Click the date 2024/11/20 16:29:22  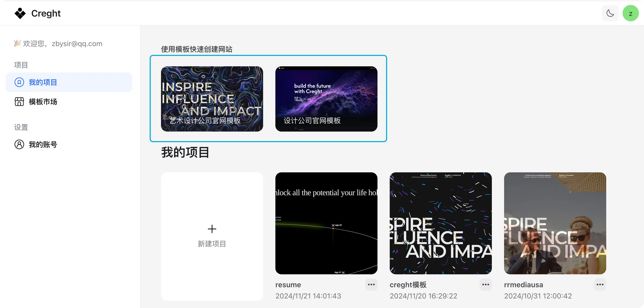point(424,296)
